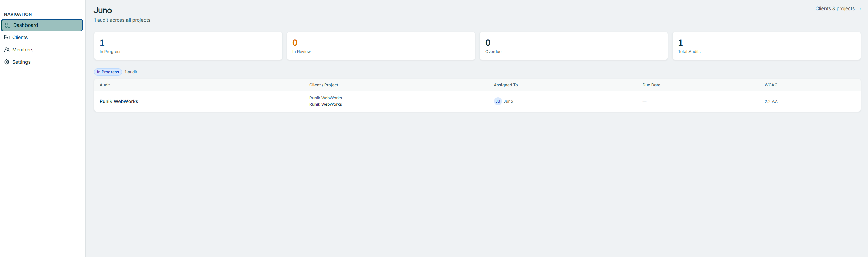Viewport: 868px width, 257px height.
Task: Open the Members navigation item
Action: 42,50
